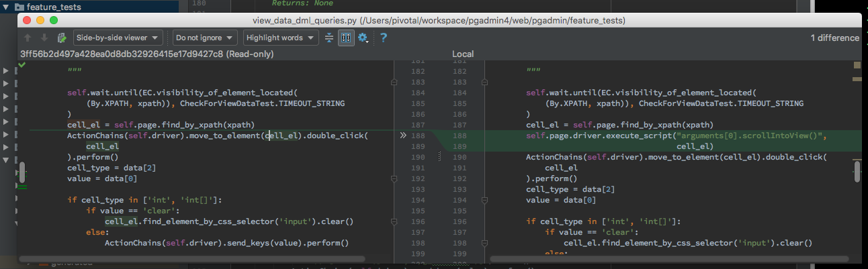Click 'Returns: None' in background editor
The image size is (868, 269).
point(302,3)
